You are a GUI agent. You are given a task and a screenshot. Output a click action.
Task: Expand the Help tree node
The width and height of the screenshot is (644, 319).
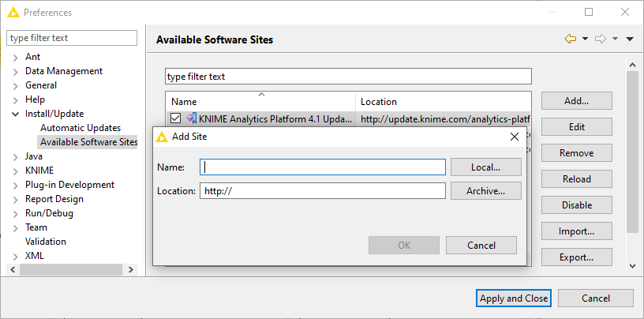coord(15,100)
